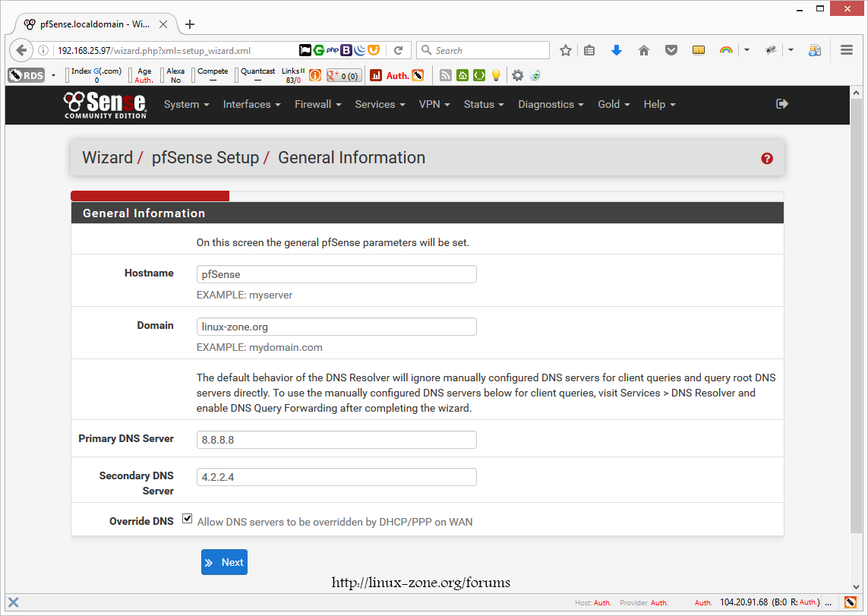Click the pfSense logo
The width and height of the screenshot is (868, 616).
(105, 105)
